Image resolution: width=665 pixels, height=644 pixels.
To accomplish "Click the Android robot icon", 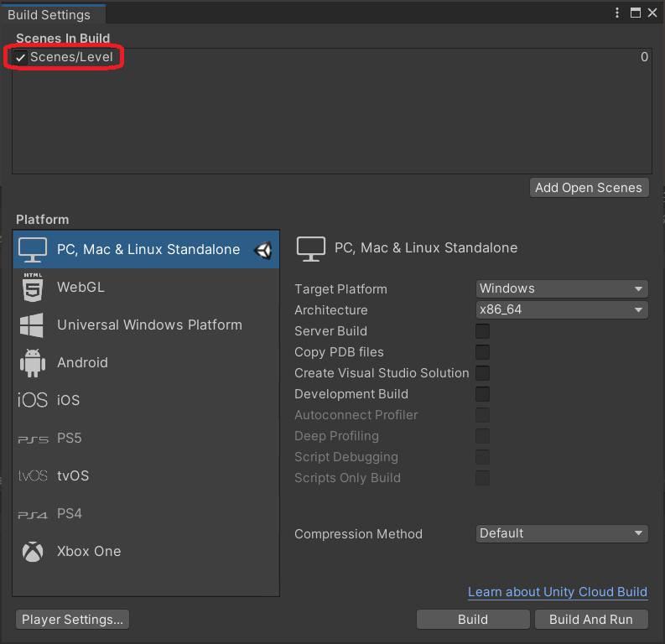I will (33, 363).
